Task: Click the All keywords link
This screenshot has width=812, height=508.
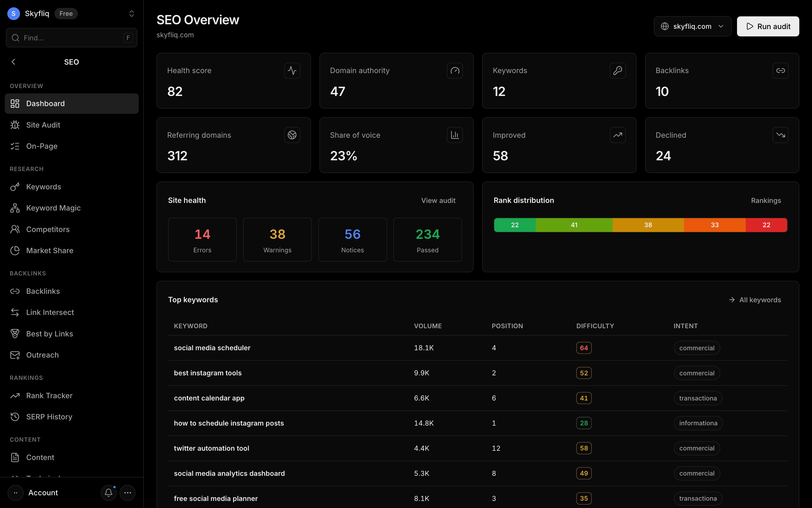Action: (755, 300)
